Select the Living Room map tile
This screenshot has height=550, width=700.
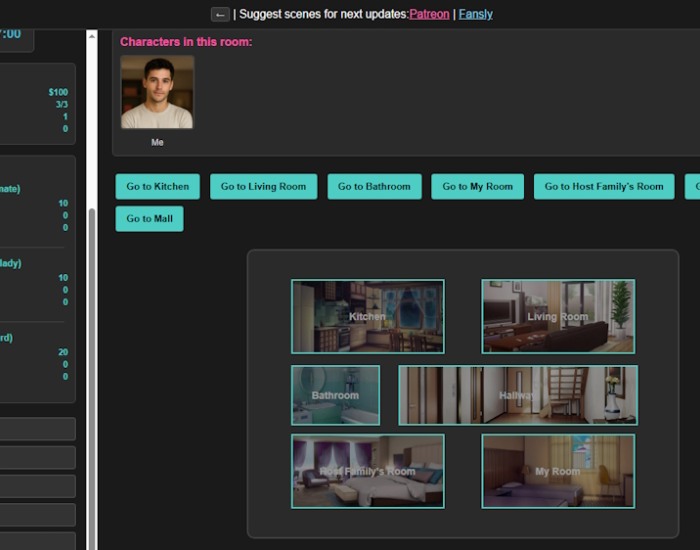point(557,316)
